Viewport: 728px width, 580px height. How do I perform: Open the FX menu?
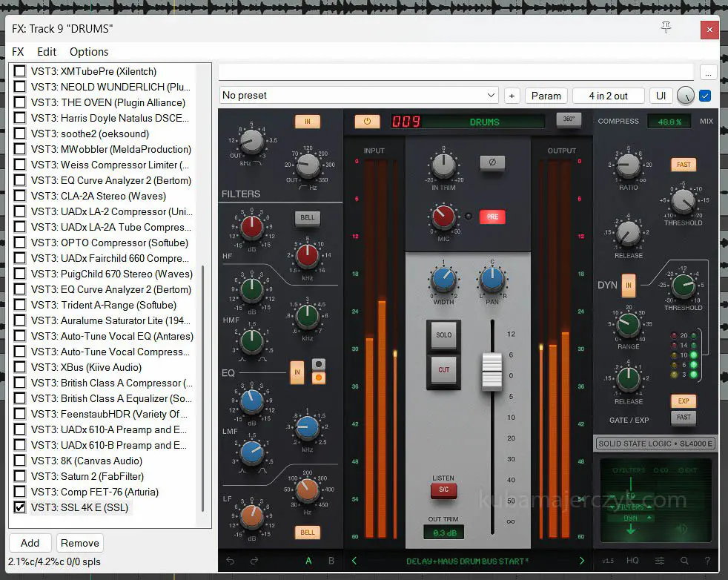coord(18,52)
